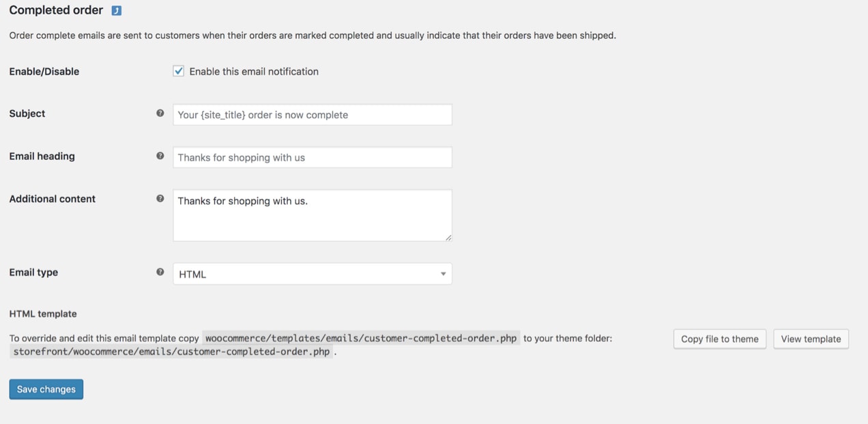
Task: Click the help icon beside Subject
Action: (x=160, y=112)
